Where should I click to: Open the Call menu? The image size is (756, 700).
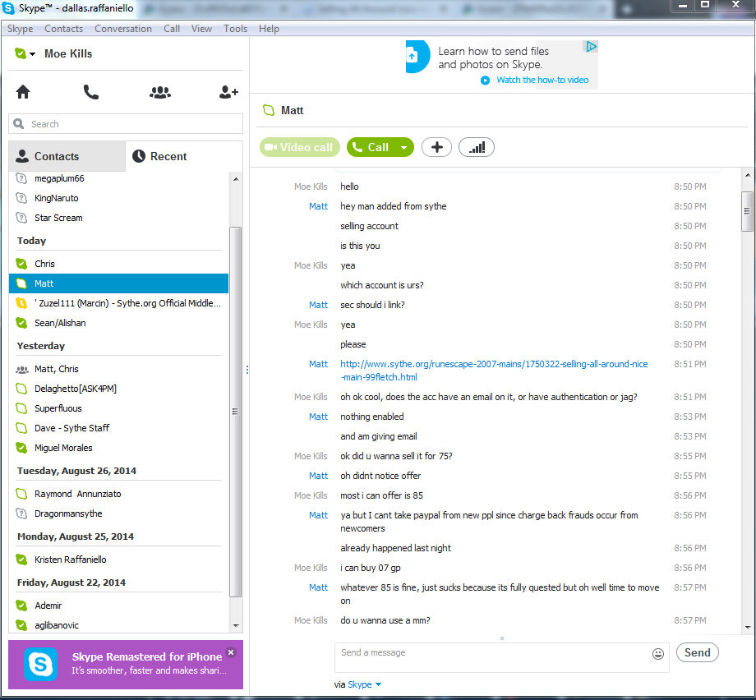(172, 29)
